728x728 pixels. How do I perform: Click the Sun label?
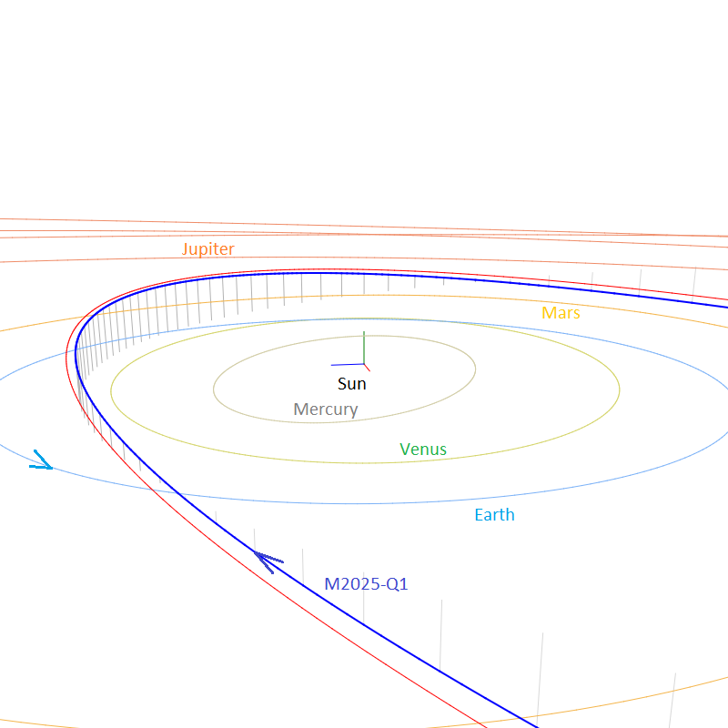(351, 384)
